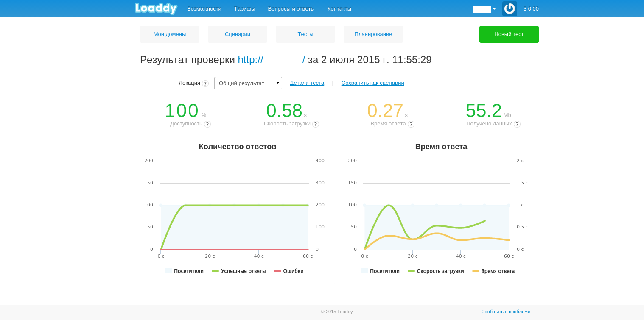Open Возможности in the top menu
The image size is (644, 320).
[x=204, y=9]
